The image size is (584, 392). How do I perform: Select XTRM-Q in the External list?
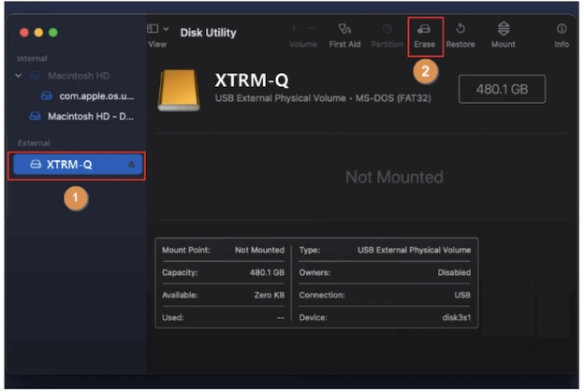click(70, 165)
